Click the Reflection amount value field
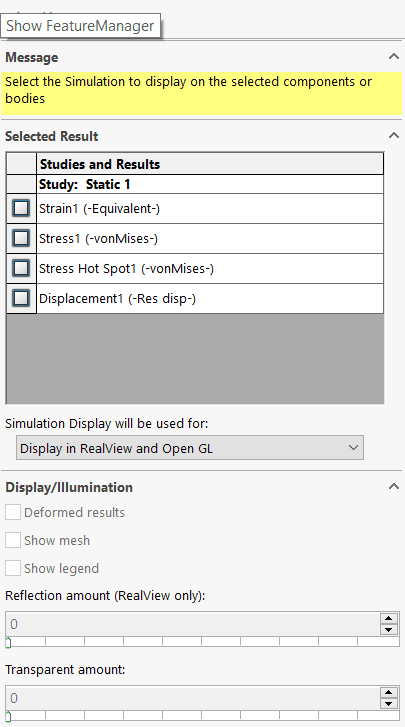The height and width of the screenshot is (727, 405). click(x=192, y=624)
